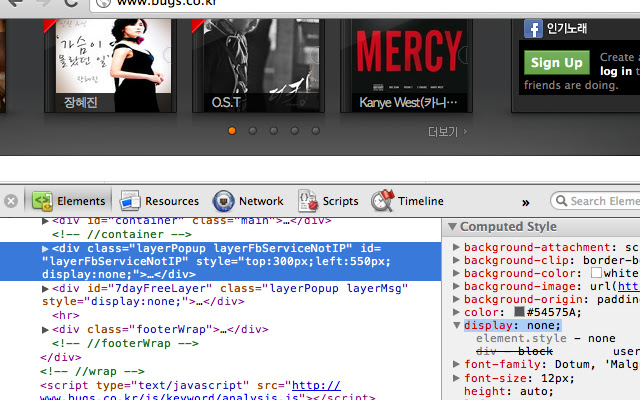Screen dimensions: 640x400
Task: Click the 더보기 more link
Action: (447, 132)
